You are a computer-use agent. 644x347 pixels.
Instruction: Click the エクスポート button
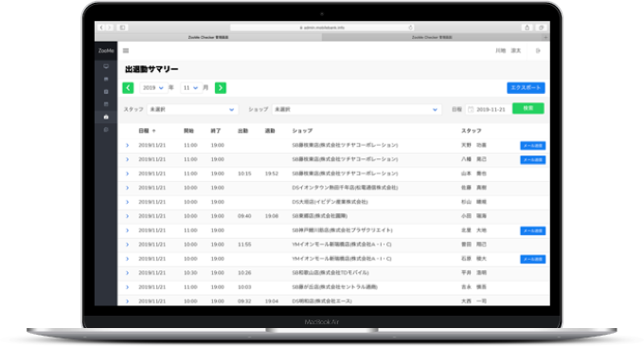point(526,87)
